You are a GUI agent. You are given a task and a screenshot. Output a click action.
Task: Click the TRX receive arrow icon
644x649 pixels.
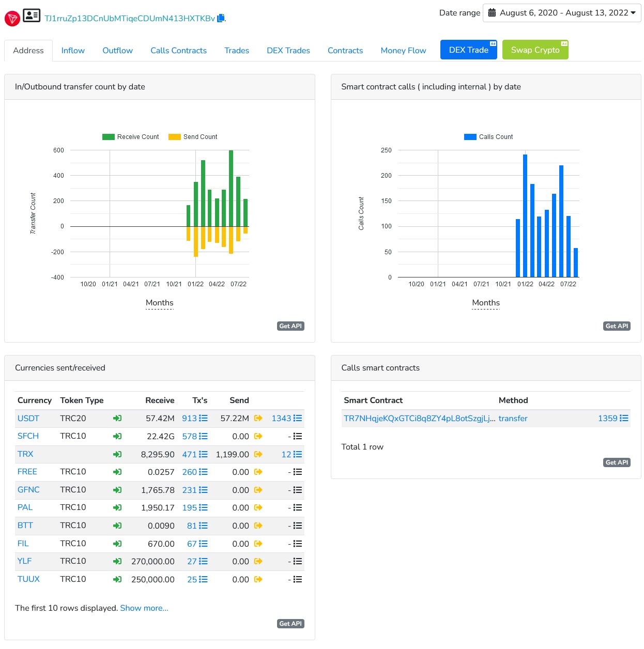pyautogui.click(x=117, y=454)
